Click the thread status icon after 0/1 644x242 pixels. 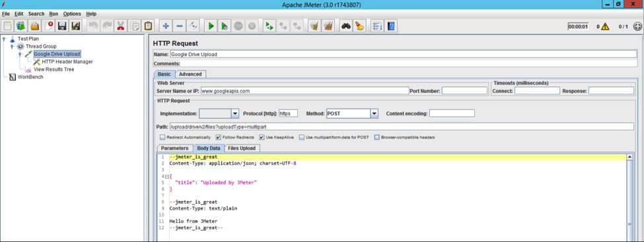coord(637,26)
